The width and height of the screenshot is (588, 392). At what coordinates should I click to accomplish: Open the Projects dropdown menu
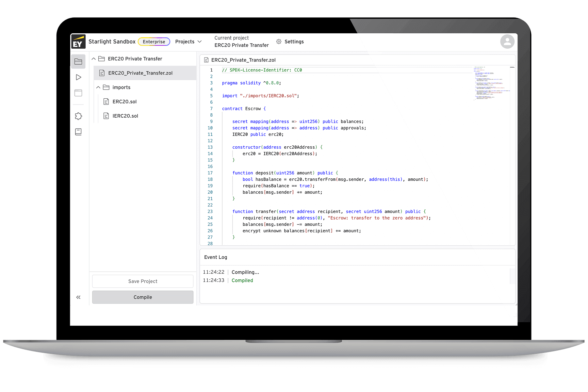pyautogui.click(x=188, y=41)
